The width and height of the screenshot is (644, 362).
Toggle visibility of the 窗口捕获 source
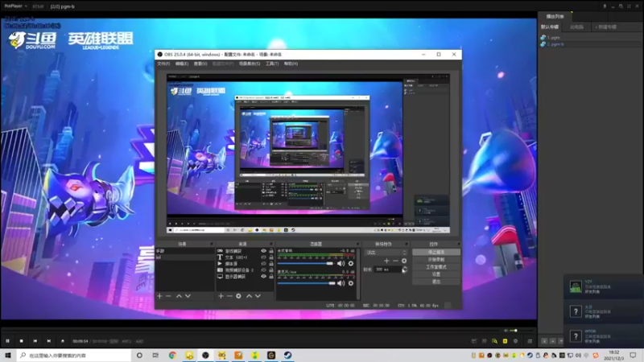(x=264, y=251)
